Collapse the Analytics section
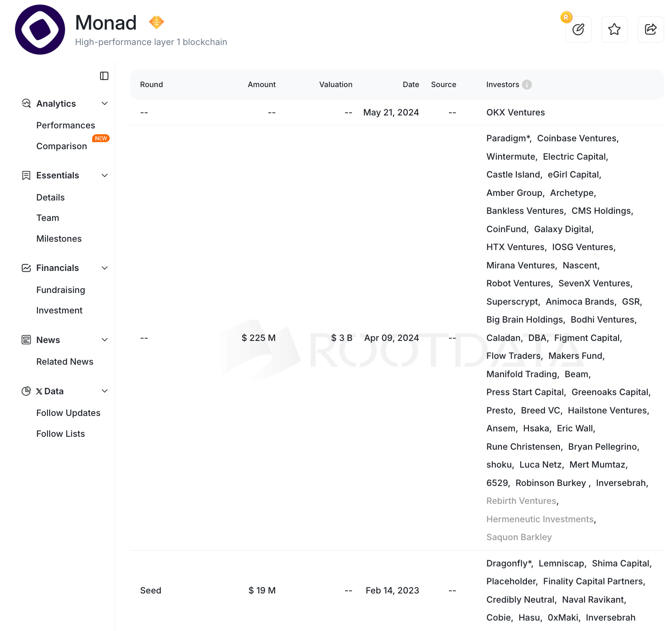Image resolution: width=672 pixels, height=631 pixels. tap(105, 103)
